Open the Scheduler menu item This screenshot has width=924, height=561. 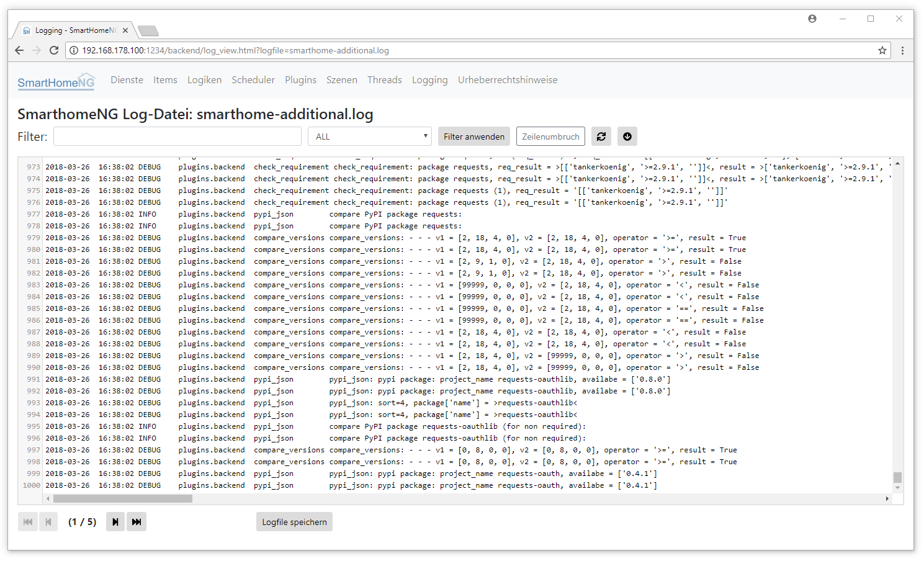click(x=253, y=80)
